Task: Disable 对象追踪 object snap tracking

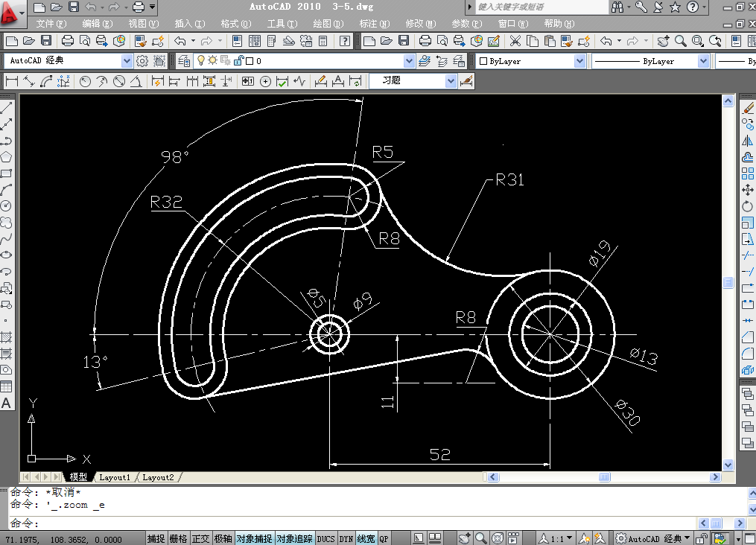Action: pyautogui.click(x=295, y=539)
